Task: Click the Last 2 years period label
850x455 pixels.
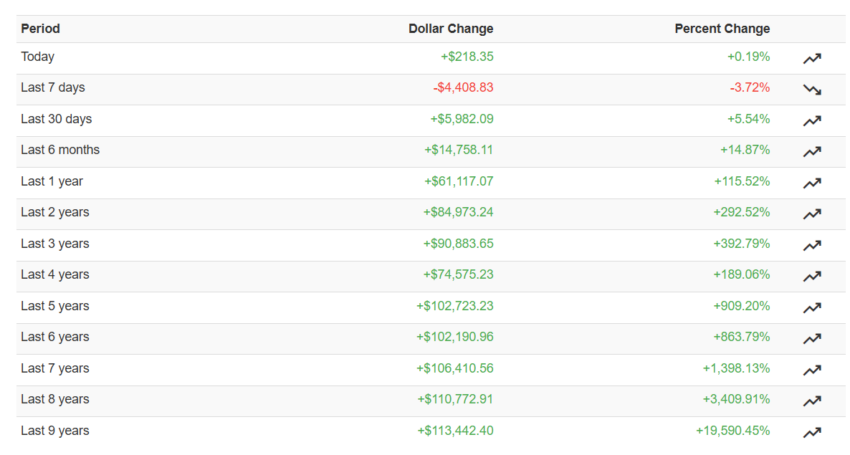Action: tap(55, 213)
